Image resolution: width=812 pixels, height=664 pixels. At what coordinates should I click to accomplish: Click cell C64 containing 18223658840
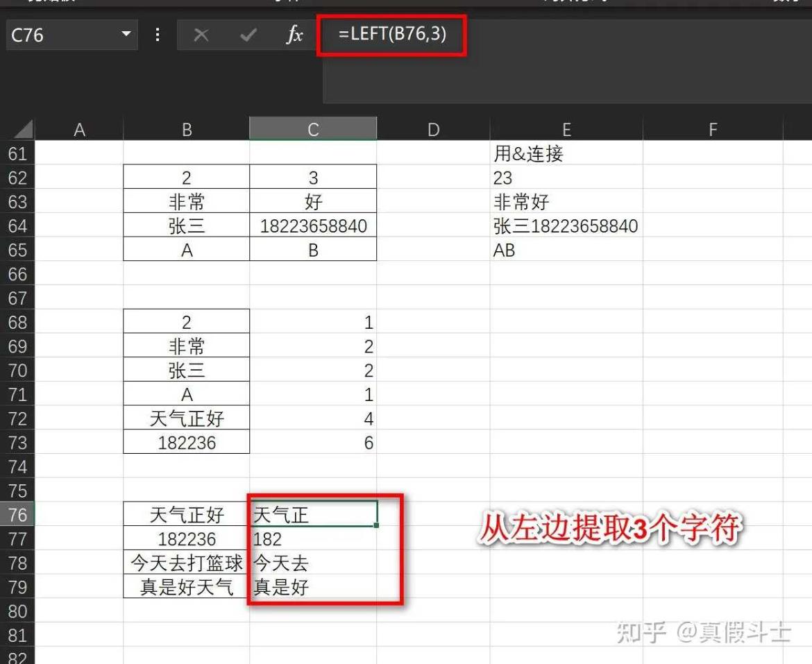(x=313, y=225)
